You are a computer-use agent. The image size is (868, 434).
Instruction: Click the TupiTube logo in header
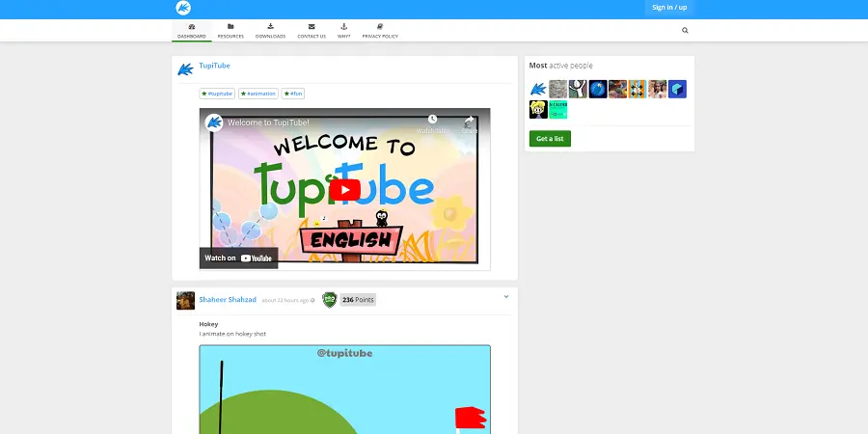(x=183, y=8)
